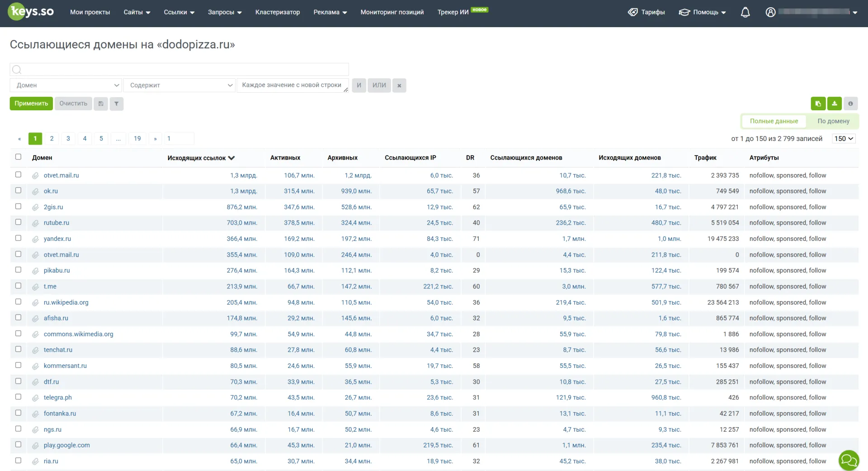The height and width of the screenshot is (471, 868).
Task: Open the Тарифы link
Action: (x=646, y=12)
